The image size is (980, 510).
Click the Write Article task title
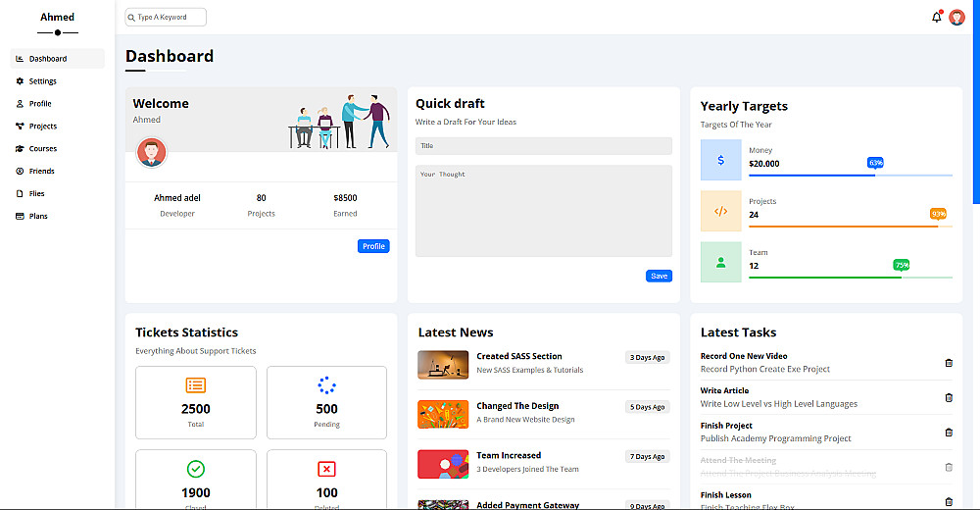724,389
